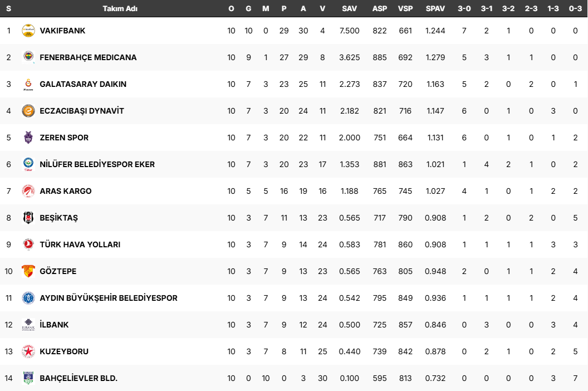Click the Nilüfer Belediyespor Eker logo
The image size is (588, 391).
click(x=28, y=164)
